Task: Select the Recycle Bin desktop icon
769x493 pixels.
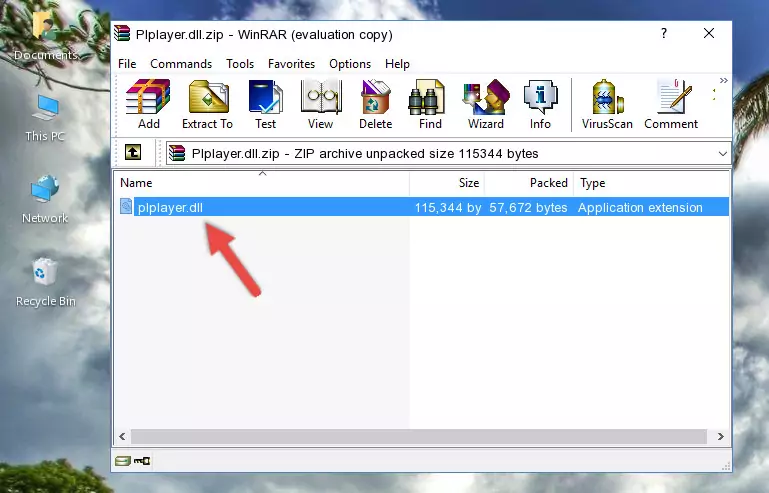Action: point(46,283)
